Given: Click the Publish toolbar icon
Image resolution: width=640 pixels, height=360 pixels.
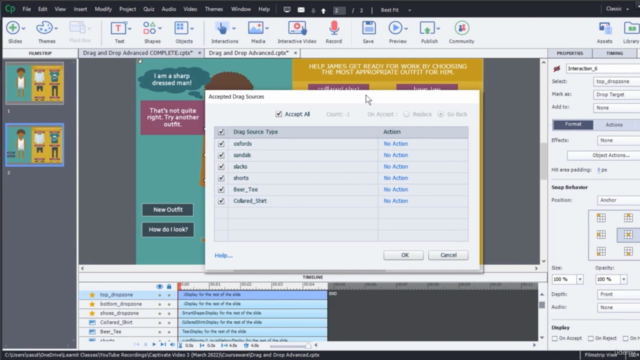Looking at the screenshot, I should coord(427,28).
